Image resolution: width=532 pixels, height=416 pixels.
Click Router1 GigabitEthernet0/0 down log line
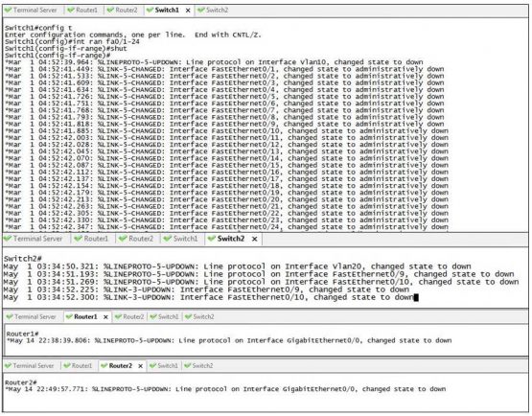pos(229,340)
